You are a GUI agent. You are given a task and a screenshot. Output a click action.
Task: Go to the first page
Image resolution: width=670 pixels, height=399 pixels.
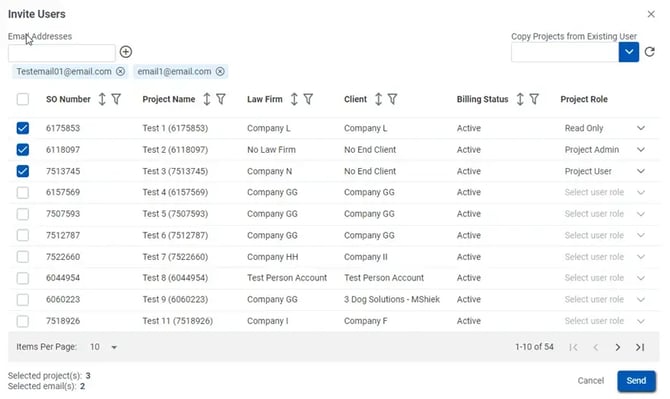[573, 347]
